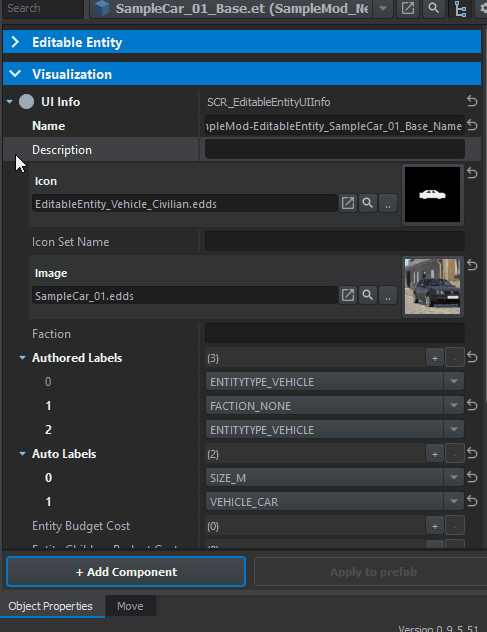Browse Icon resource with '..' button
Image resolution: width=487 pixels, height=632 pixels.
[388, 203]
